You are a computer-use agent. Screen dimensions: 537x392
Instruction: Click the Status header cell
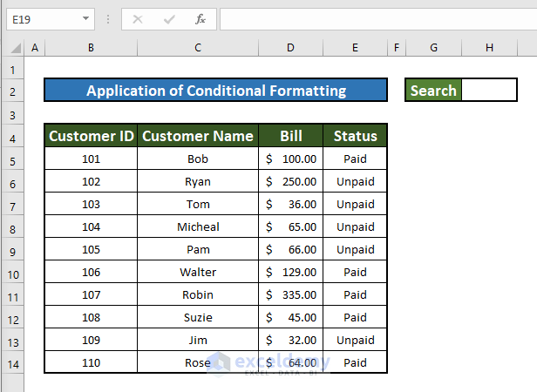[355, 136]
